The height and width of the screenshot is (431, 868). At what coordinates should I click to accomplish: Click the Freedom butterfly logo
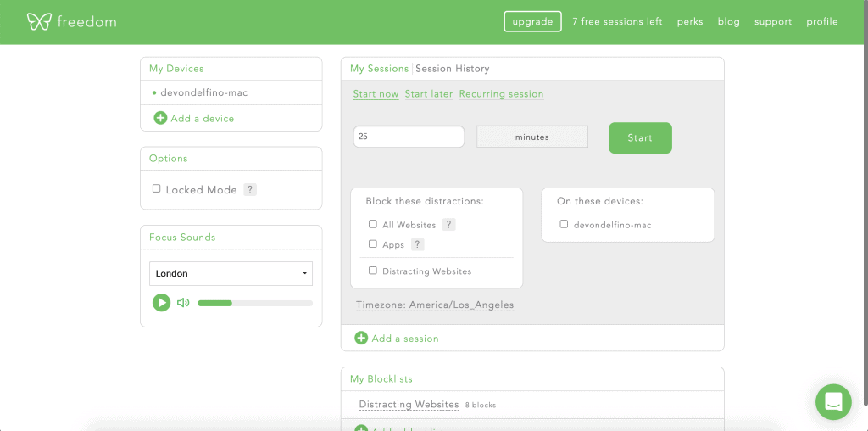pyautogui.click(x=39, y=21)
